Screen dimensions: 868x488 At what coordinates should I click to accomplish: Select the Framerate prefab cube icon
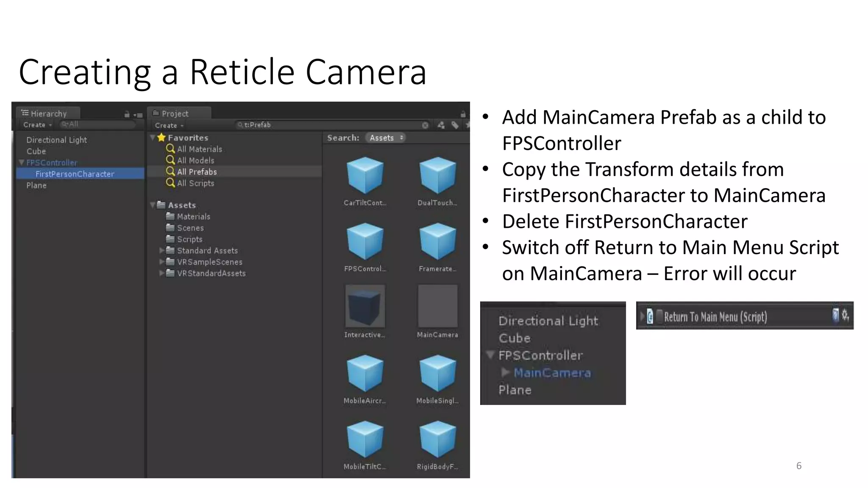point(437,241)
